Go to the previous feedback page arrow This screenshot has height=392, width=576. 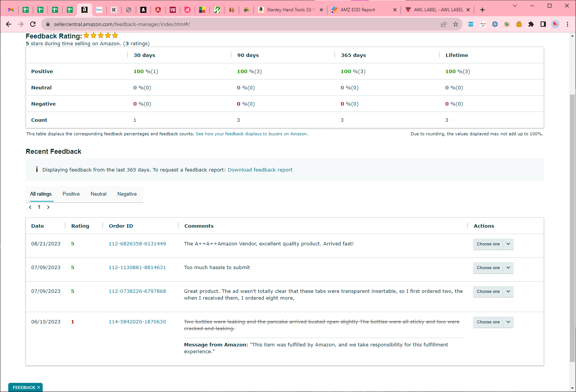tap(30, 207)
